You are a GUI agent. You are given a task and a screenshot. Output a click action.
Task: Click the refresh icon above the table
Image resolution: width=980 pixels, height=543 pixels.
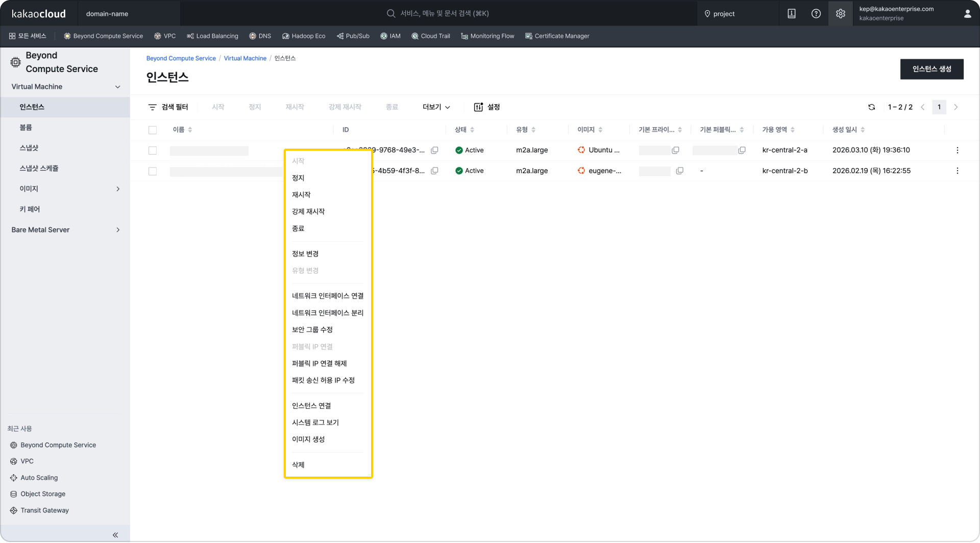tap(871, 107)
